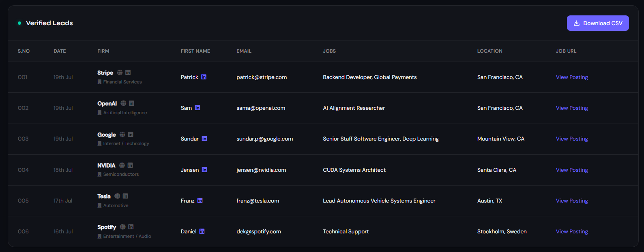
Task: View Posting for Stripe's backend job
Action: [572, 77]
